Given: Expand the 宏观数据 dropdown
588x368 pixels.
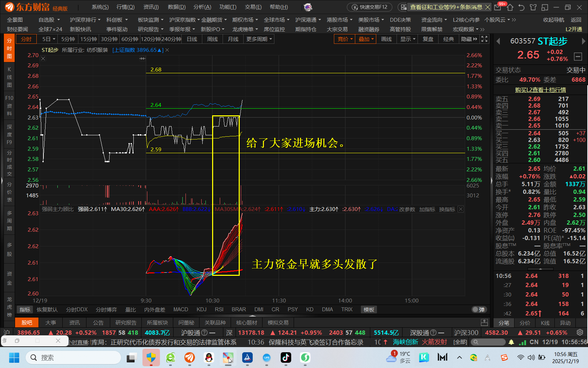Looking at the screenshot, I should pyautogui.click(x=465, y=29).
